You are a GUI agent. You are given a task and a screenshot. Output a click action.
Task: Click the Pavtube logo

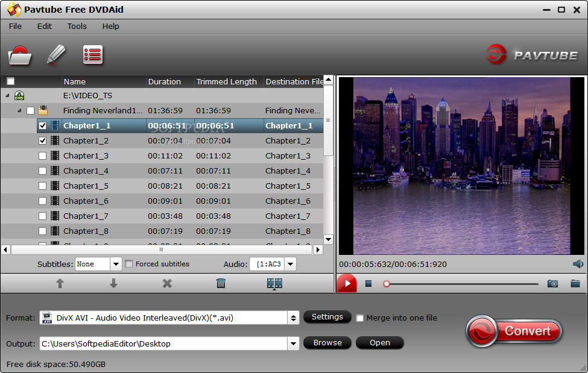[x=532, y=55]
